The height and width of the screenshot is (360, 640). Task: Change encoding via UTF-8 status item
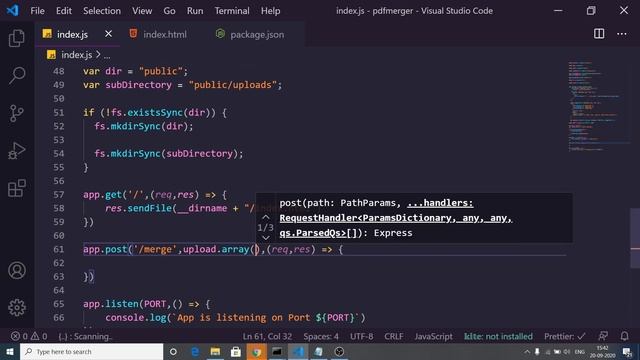pos(361,336)
